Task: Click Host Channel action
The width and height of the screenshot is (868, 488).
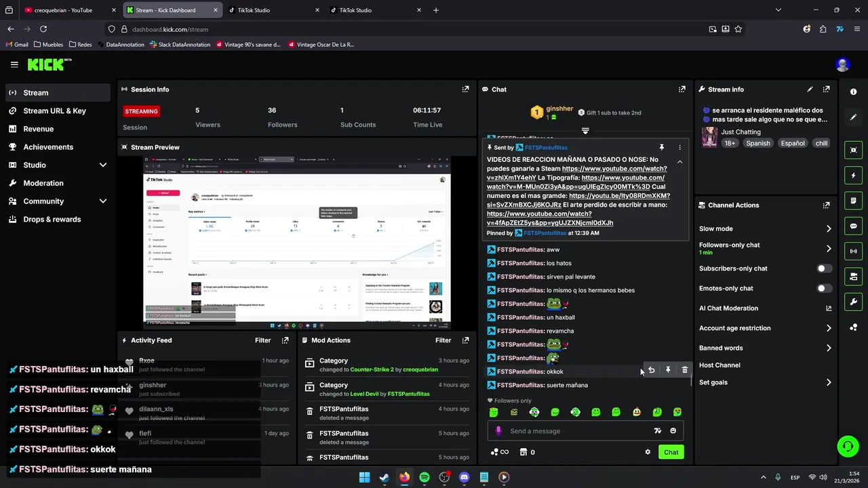Action: tap(719, 365)
